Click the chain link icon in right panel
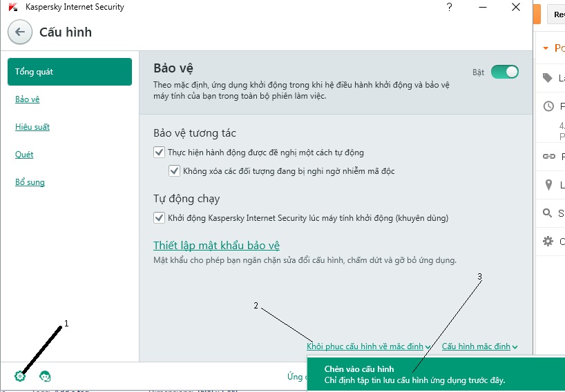 coord(548,157)
